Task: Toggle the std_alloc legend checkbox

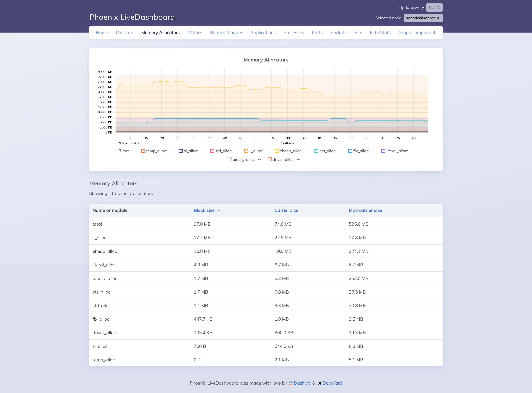Action: 212,151
